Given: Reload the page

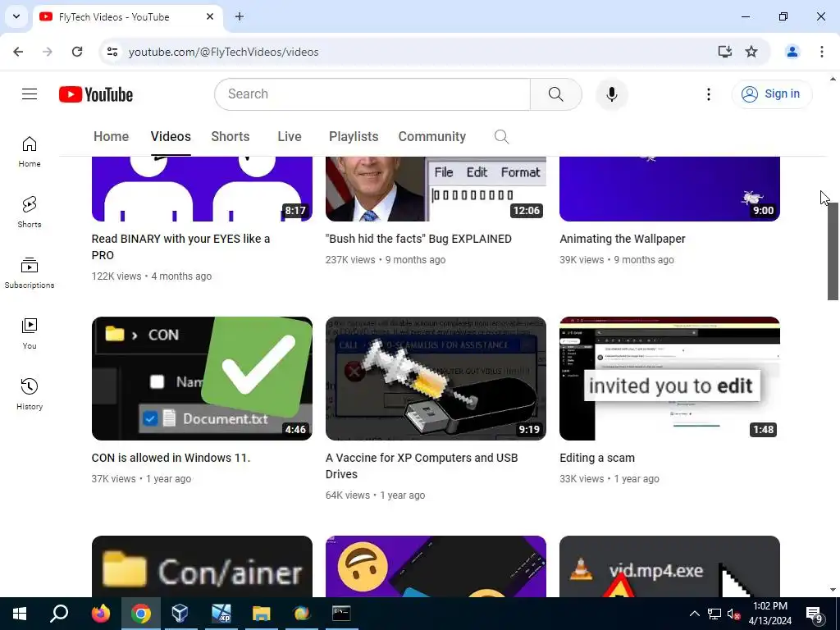Looking at the screenshot, I should 77,52.
